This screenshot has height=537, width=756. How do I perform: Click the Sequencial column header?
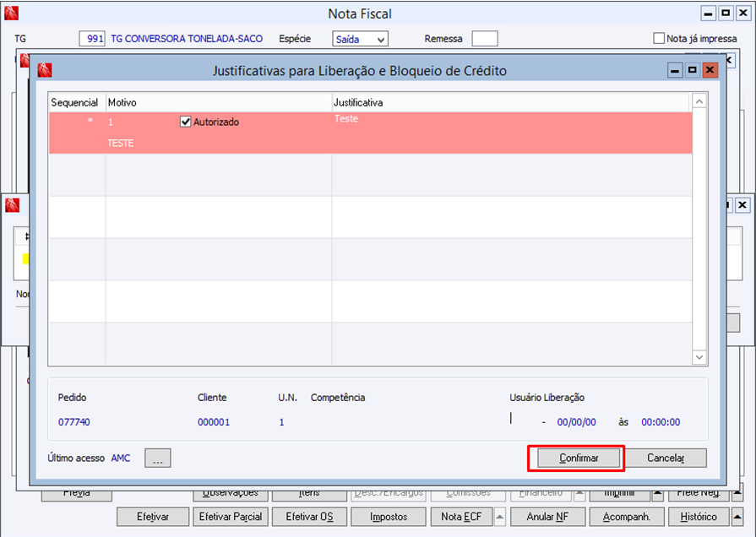pyautogui.click(x=77, y=103)
